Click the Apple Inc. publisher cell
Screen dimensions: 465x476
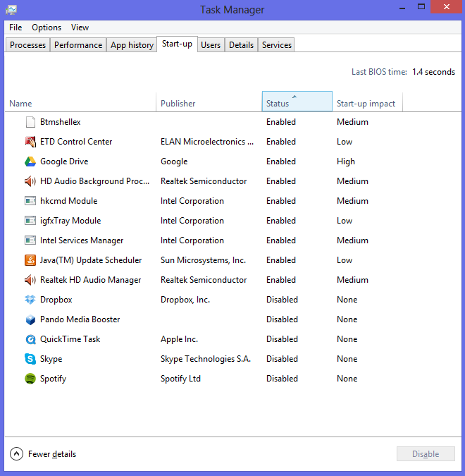tap(179, 339)
